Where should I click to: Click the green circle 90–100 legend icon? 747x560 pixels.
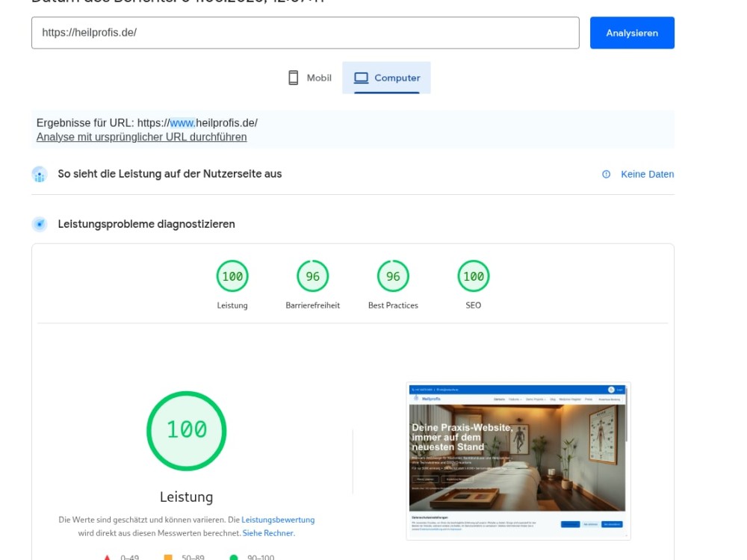[233, 557]
